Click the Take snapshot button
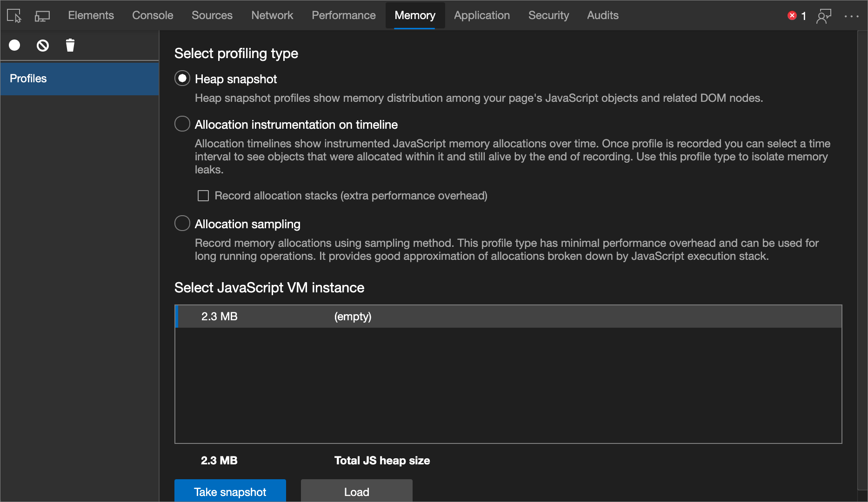868x502 pixels. point(230,491)
